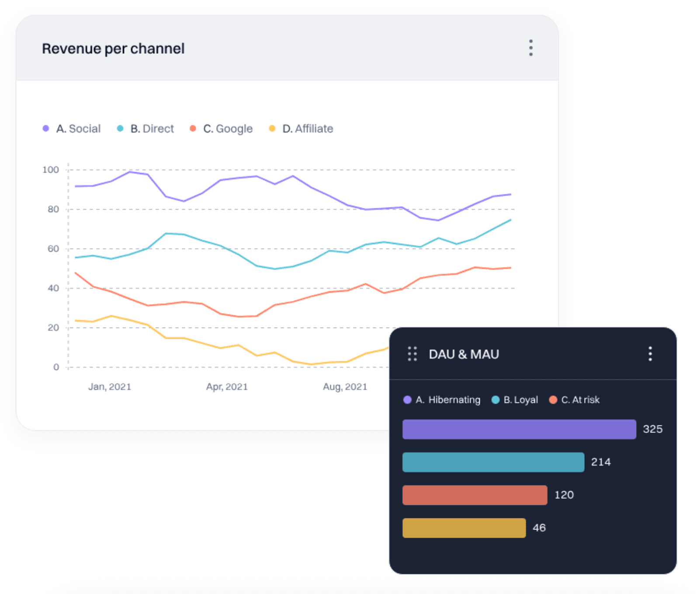Toggle the A. Social series visibility
The height and width of the screenshot is (594, 700).
[78, 128]
